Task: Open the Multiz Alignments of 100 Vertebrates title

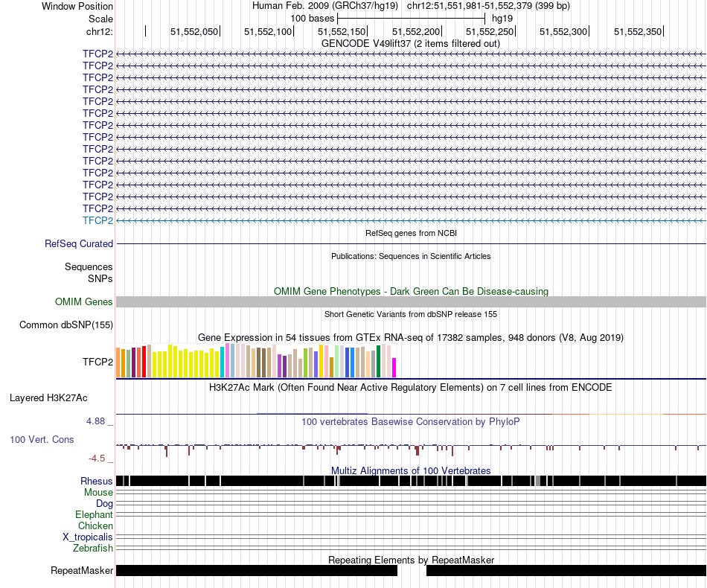Action: click(x=411, y=470)
